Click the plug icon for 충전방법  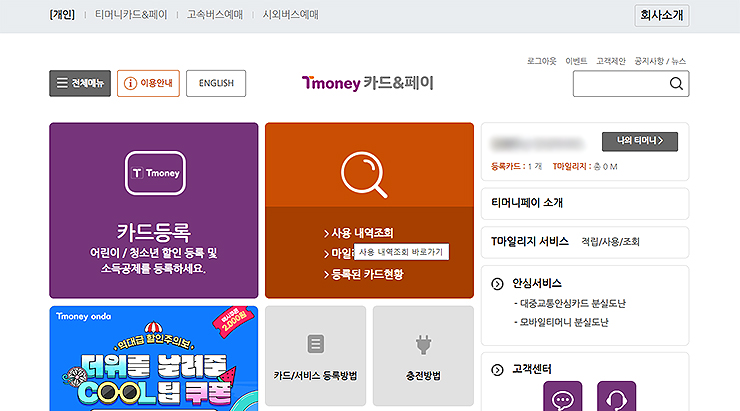tap(423, 344)
